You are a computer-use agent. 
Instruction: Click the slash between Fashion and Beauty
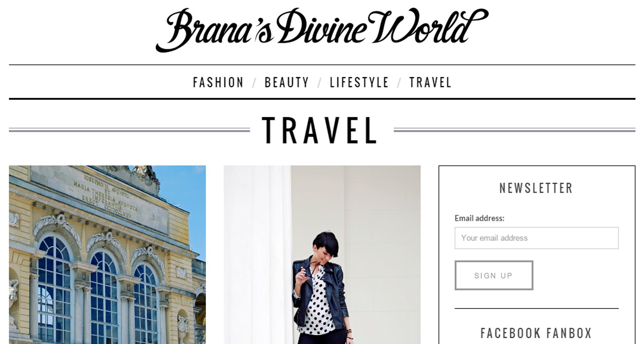[254, 83]
